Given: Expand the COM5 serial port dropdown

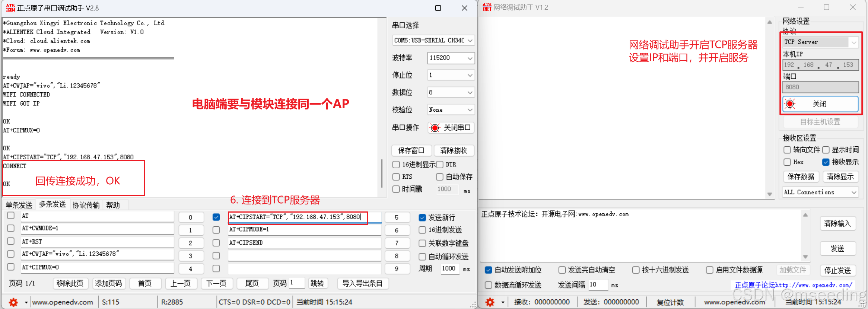Looking at the screenshot, I should pyautogui.click(x=470, y=40).
